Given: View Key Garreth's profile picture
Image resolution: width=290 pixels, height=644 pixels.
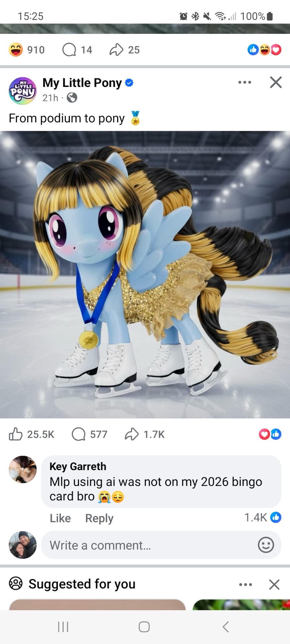Looking at the screenshot, I should tap(23, 469).
